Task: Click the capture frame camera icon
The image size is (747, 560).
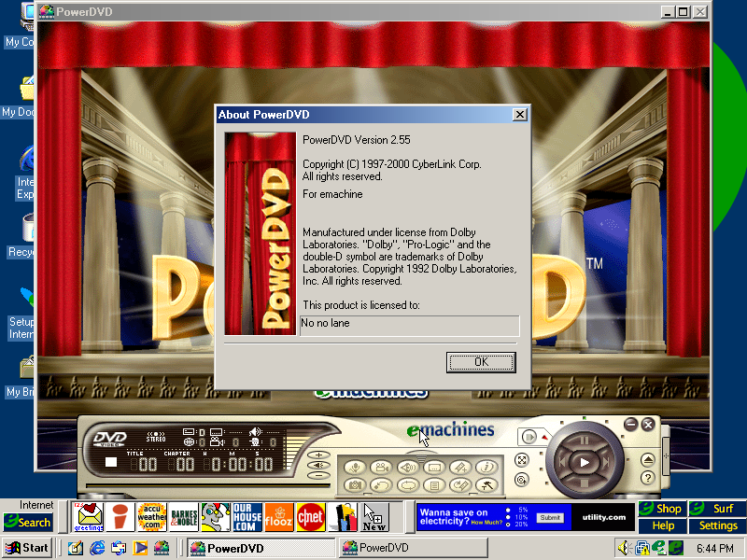Action: click(355, 484)
